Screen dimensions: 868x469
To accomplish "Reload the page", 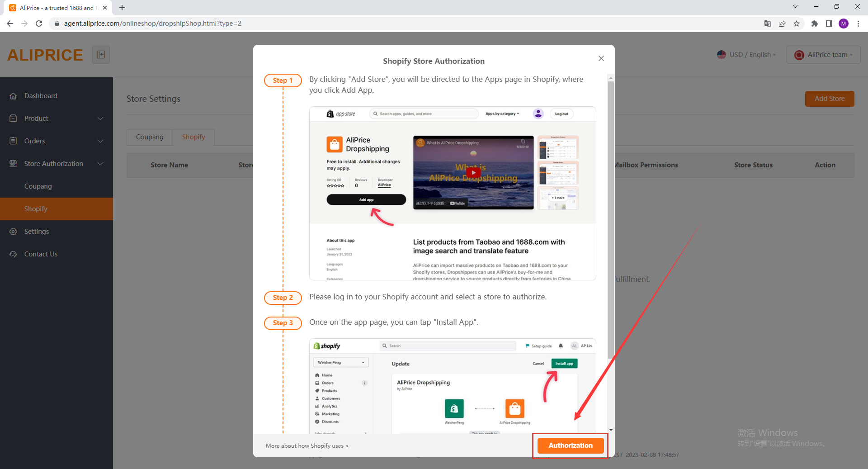I will tap(39, 24).
